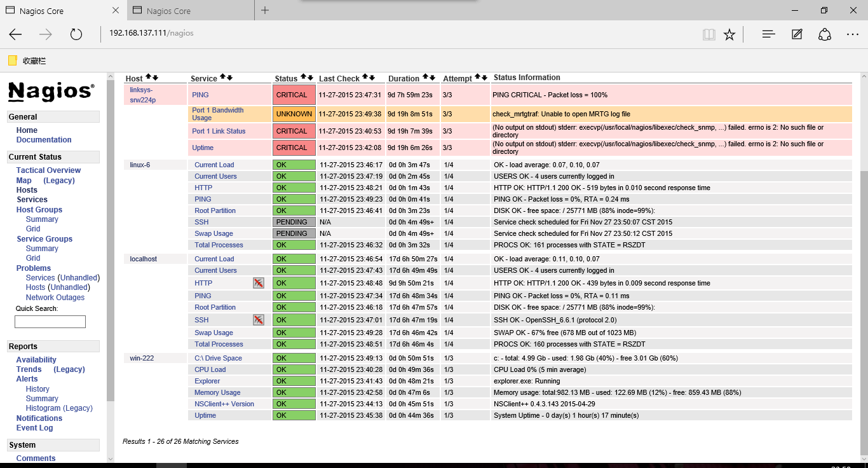The image size is (868, 468).
Task: Open Availability report link
Action: [x=36, y=360]
